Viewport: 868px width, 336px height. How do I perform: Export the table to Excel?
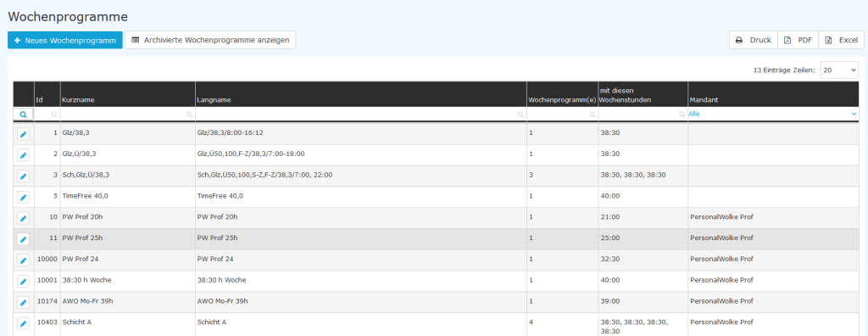(841, 40)
